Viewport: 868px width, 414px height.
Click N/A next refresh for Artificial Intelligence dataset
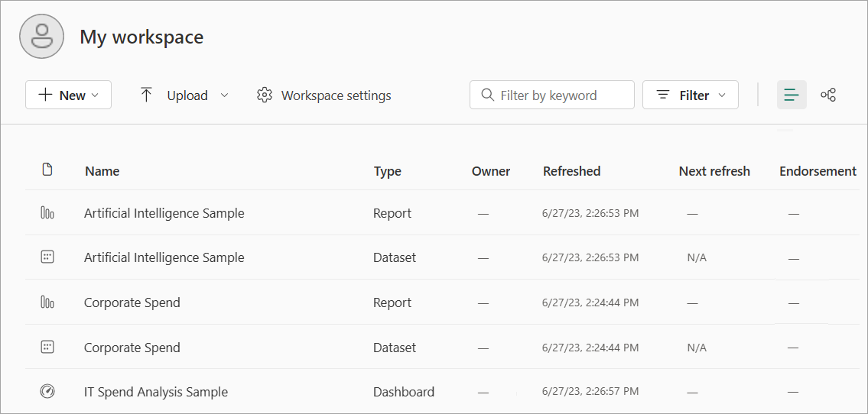(x=697, y=258)
